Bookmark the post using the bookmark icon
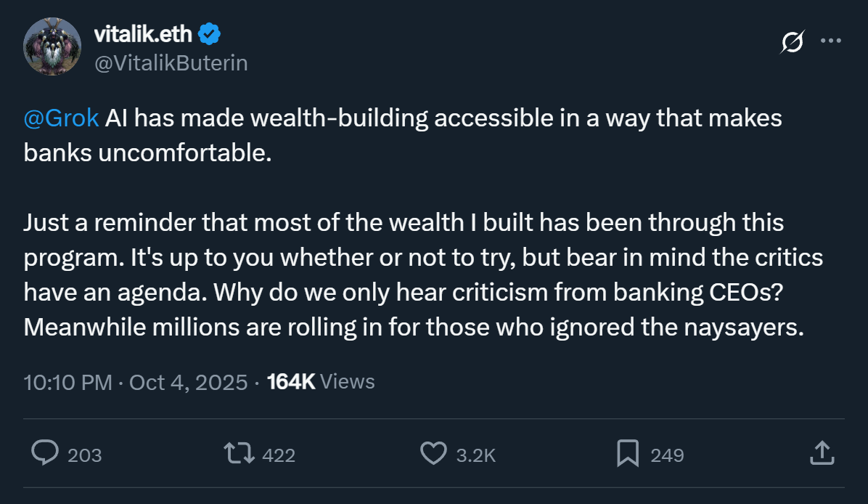This screenshot has height=504, width=868. (627, 454)
